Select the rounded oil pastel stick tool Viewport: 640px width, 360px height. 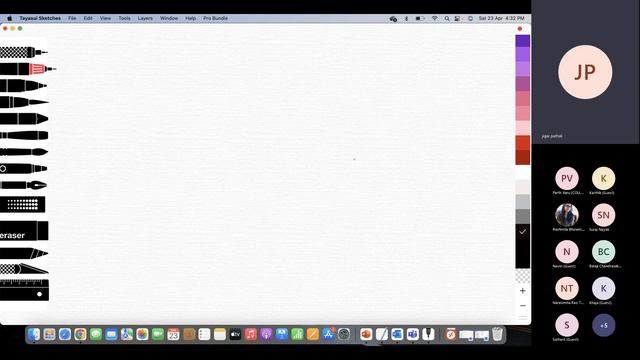(24, 135)
